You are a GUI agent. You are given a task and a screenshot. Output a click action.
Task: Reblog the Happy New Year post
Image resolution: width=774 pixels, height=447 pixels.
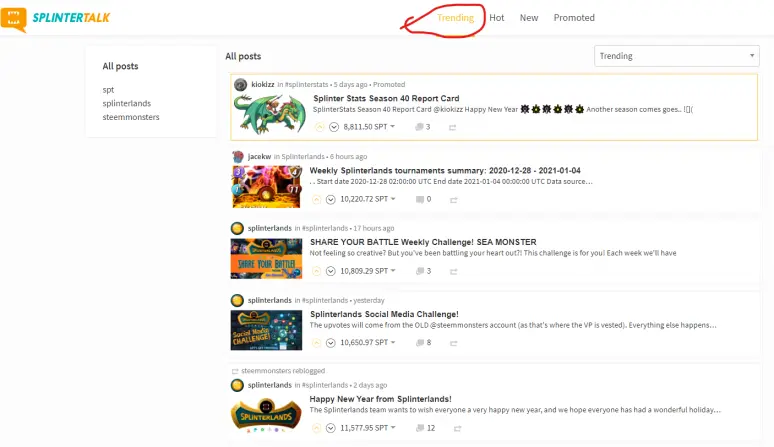tap(458, 428)
